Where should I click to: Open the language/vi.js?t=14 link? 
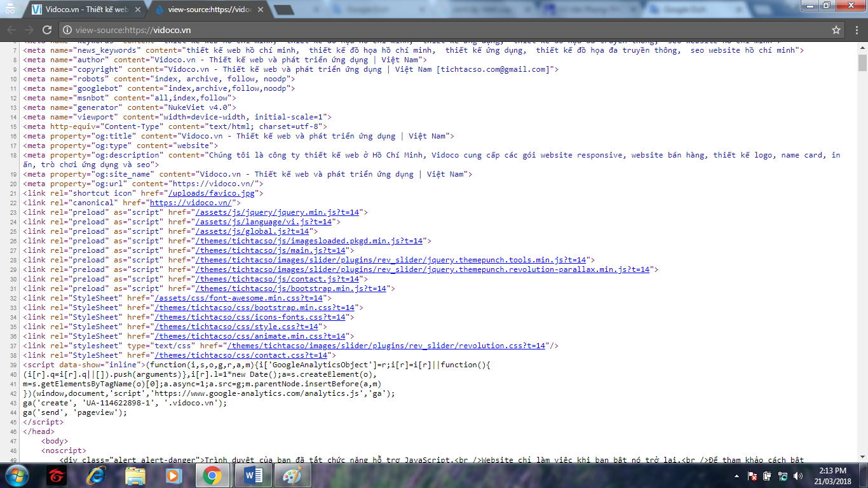[264, 222]
